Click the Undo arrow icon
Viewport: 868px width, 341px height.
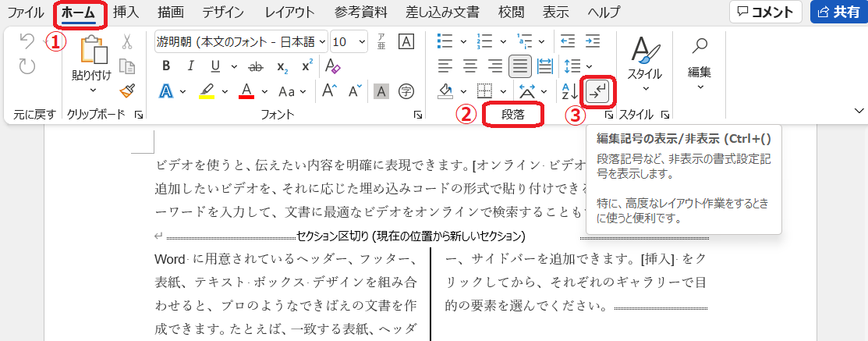27,41
